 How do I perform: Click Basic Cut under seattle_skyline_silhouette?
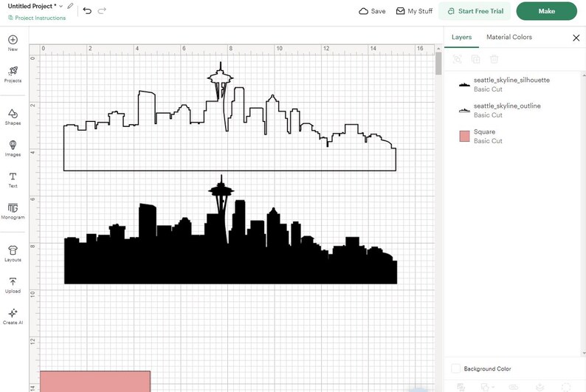(x=488, y=89)
